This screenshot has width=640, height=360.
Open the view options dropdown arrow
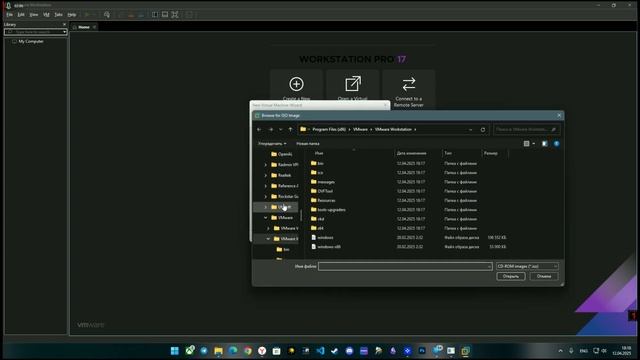(533, 144)
